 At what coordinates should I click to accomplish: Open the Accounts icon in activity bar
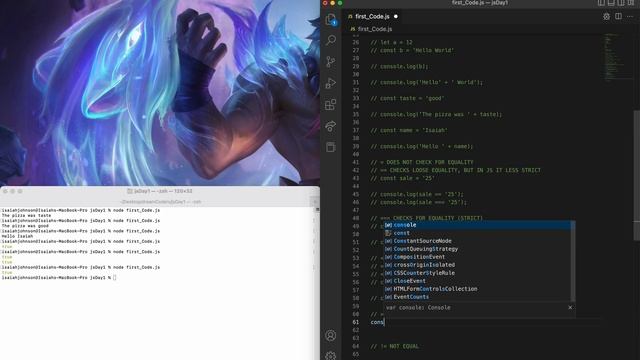tap(331, 336)
